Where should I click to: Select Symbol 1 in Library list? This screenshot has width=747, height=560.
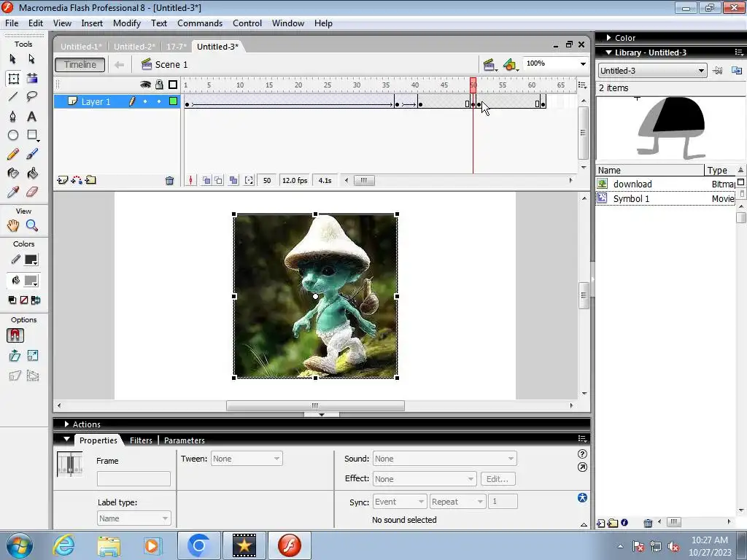coord(666,198)
